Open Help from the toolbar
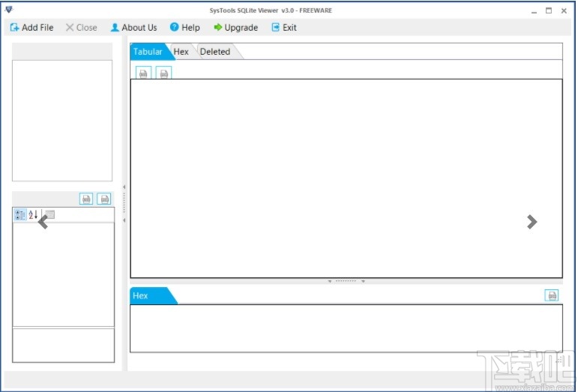The image size is (578, 392). coord(184,28)
